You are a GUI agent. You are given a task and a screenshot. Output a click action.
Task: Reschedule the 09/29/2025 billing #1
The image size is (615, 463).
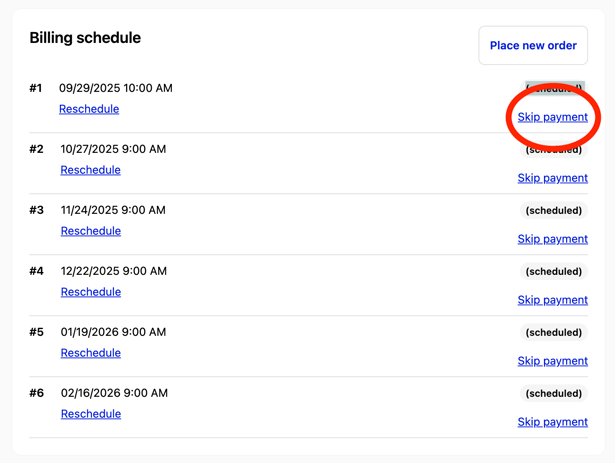pos(89,109)
